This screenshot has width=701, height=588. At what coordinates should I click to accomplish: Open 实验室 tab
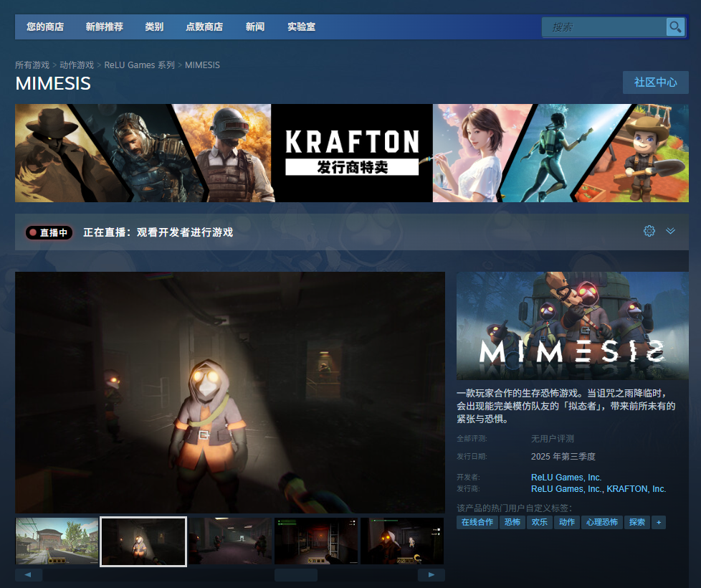coord(301,27)
